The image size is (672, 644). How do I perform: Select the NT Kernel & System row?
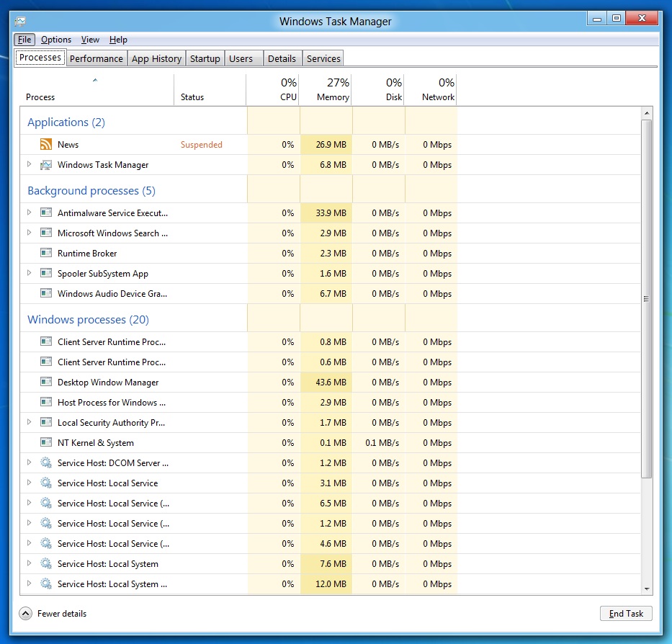(330, 442)
